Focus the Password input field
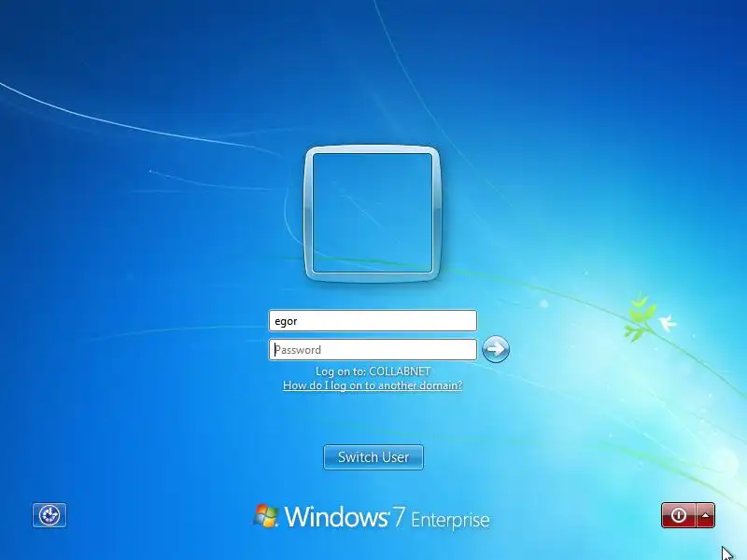The width and height of the screenshot is (747, 560). 373,350
